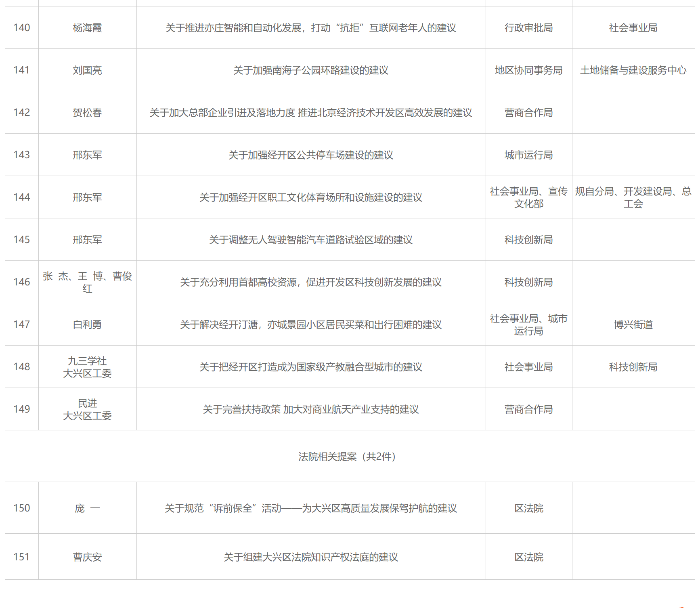Click the proposal about 无人驾驶智能汽车道路试验区域
Image resolution: width=700 pixels, height=608 pixels.
(310, 240)
